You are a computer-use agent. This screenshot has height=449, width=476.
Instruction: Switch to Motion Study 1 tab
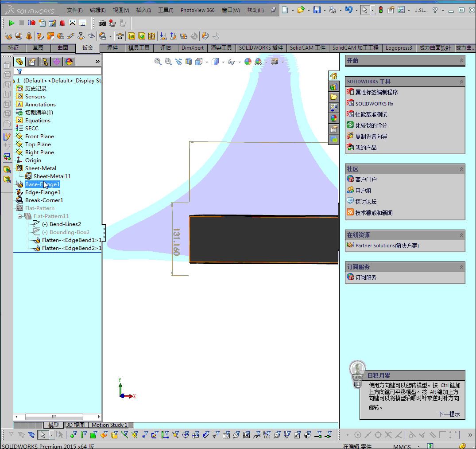pos(109,425)
